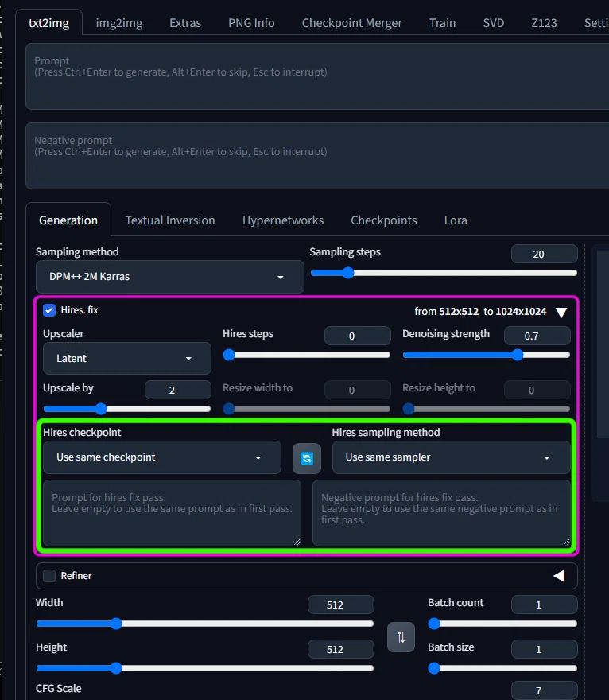The image size is (609, 700).
Task: Open the Hires checkpoint dropdown
Action: click(x=162, y=457)
